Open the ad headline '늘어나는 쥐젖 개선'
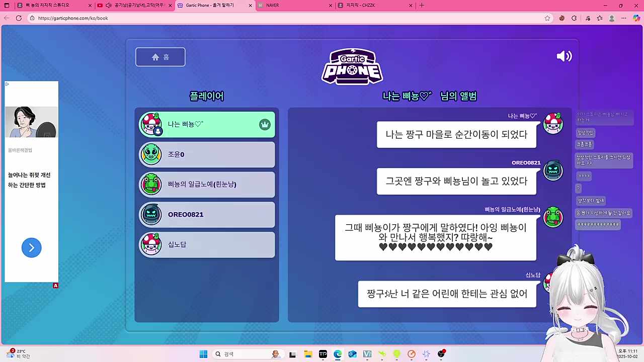Viewport: 644px width, 362px height. (x=29, y=180)
